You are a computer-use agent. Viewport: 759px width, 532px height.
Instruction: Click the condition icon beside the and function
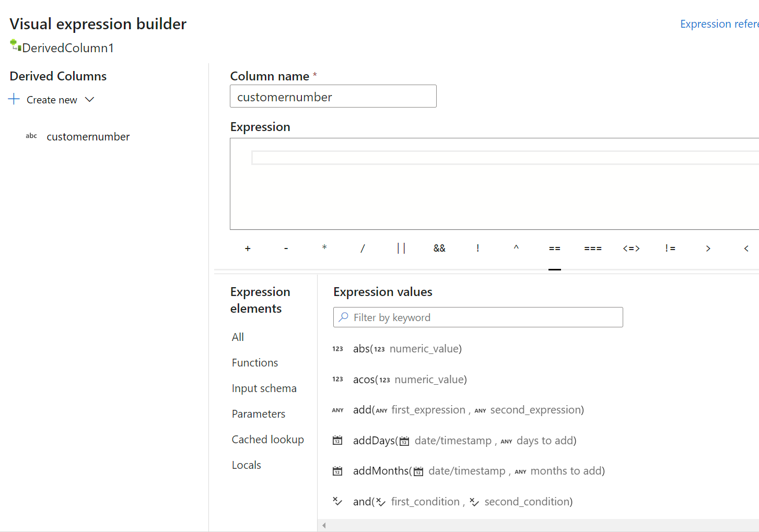337,501
